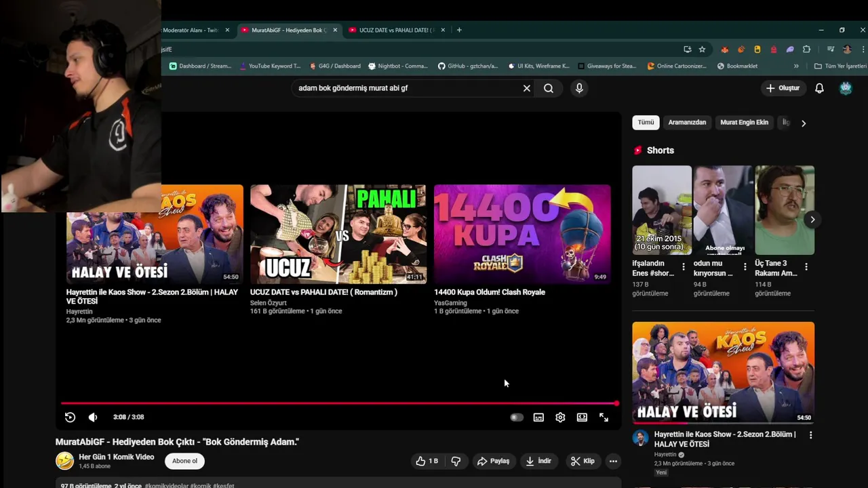Click the İndir download button
The height and width of the screenshot is (488, 868).
[538, 461]
